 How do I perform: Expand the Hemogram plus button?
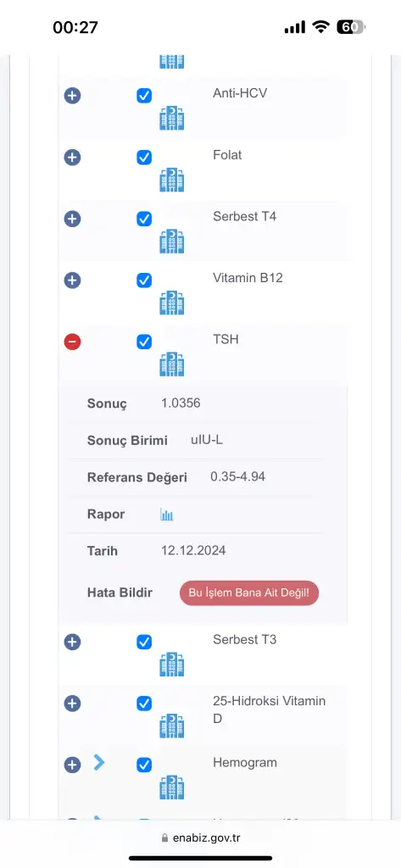pos(73,765)
